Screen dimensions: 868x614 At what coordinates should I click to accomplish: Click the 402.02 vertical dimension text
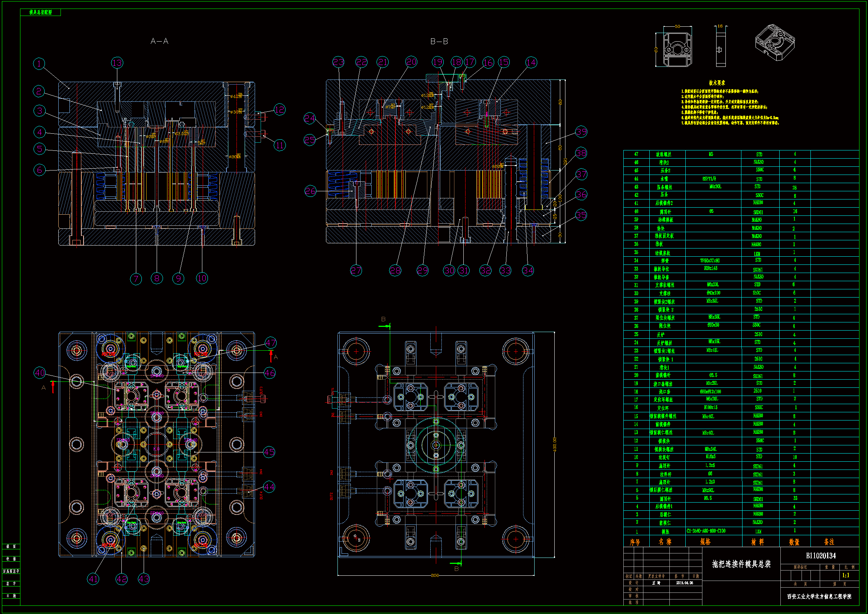[x=555, y=445]
